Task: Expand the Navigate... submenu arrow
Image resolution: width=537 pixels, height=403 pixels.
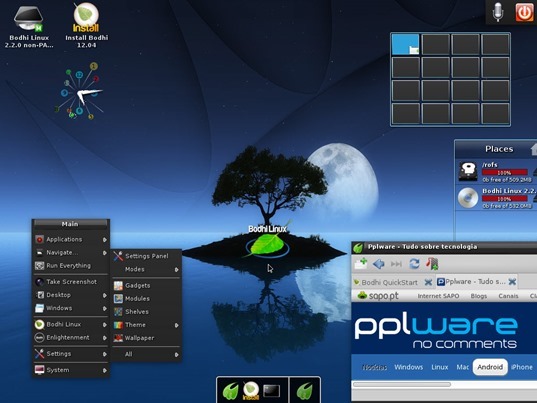Action: (x=105, y=253)
